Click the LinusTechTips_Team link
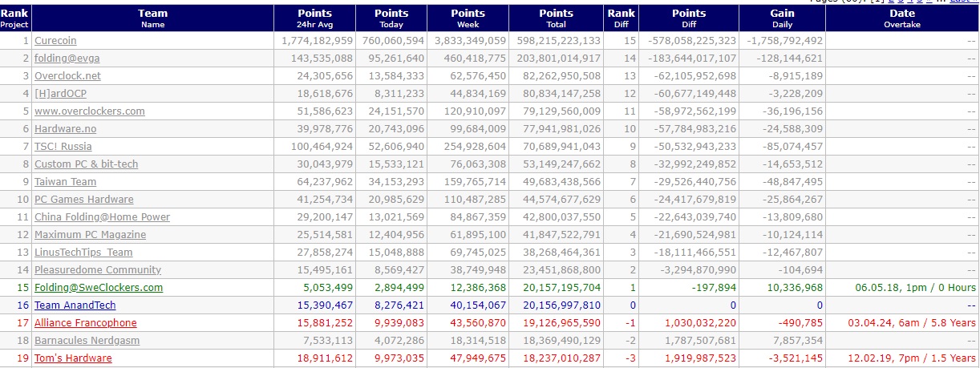The height and width of the screenshot is (368, 980). tap(83, 252)
